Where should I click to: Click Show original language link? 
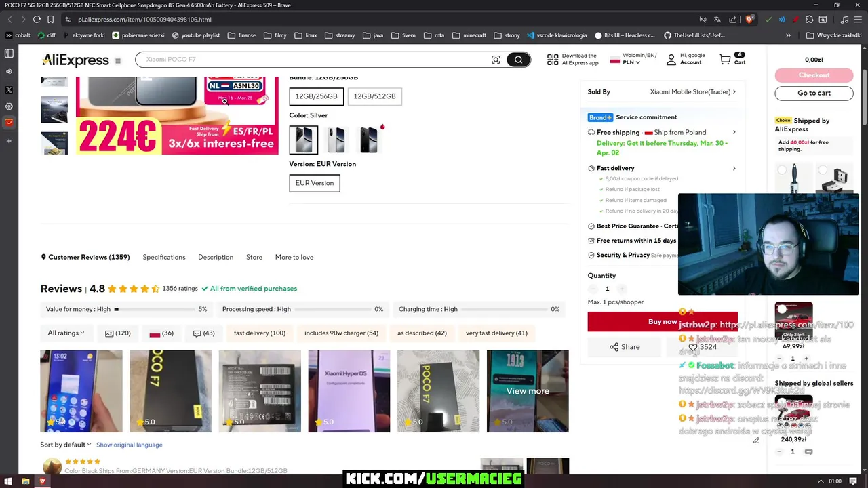click(130, 445)
